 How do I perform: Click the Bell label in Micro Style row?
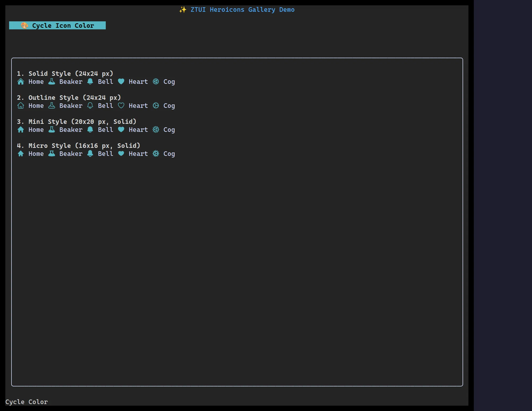point(105,154)
